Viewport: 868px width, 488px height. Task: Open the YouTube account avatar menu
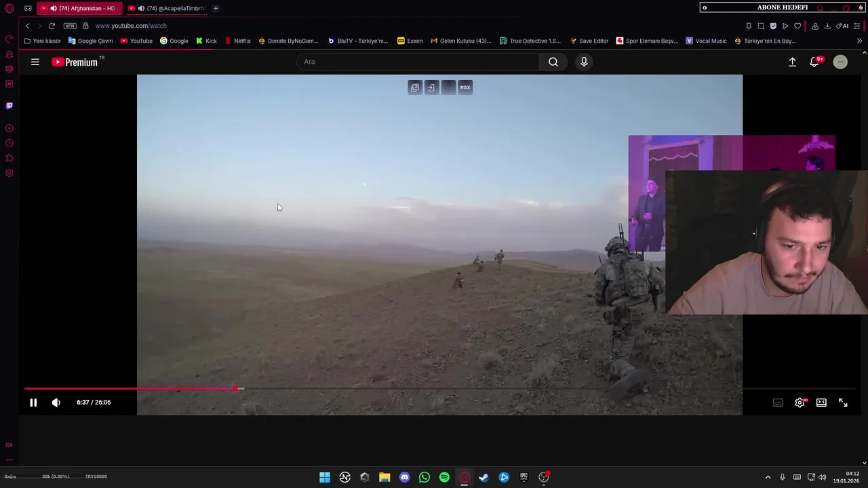click(840, 62)
